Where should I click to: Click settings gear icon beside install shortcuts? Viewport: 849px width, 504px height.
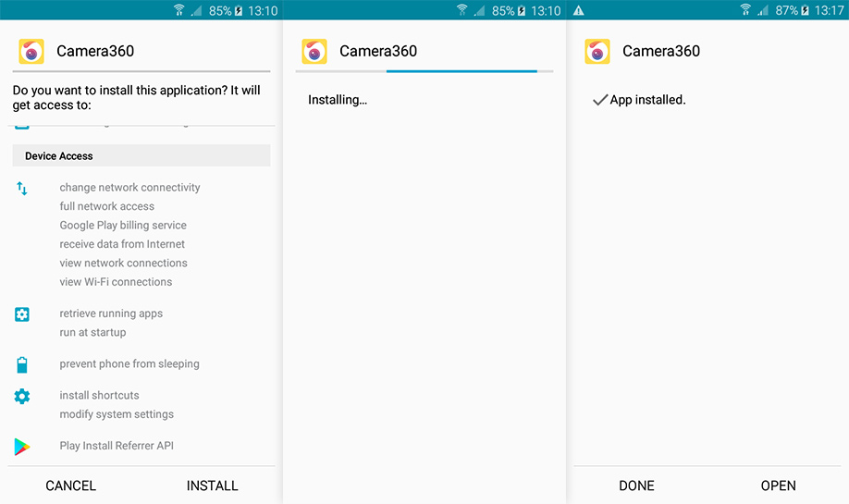click(21, 397)
